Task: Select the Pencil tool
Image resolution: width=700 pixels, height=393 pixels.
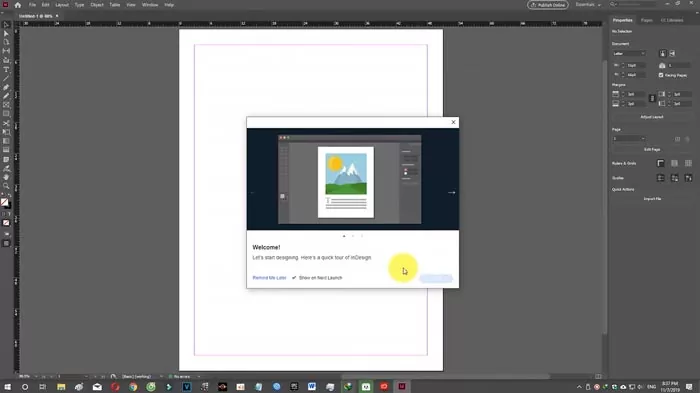Action: (x=6, y=96)
